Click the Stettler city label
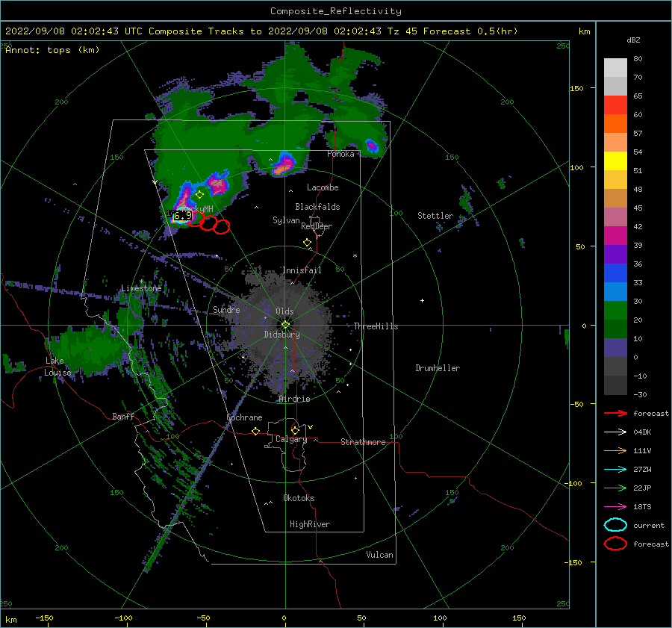Viewport: 672px width, 628px height. [x=435, y=216]
